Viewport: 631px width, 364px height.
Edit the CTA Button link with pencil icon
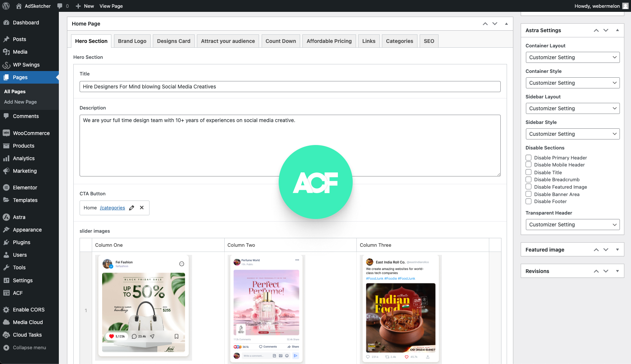(x=131, y=208)
